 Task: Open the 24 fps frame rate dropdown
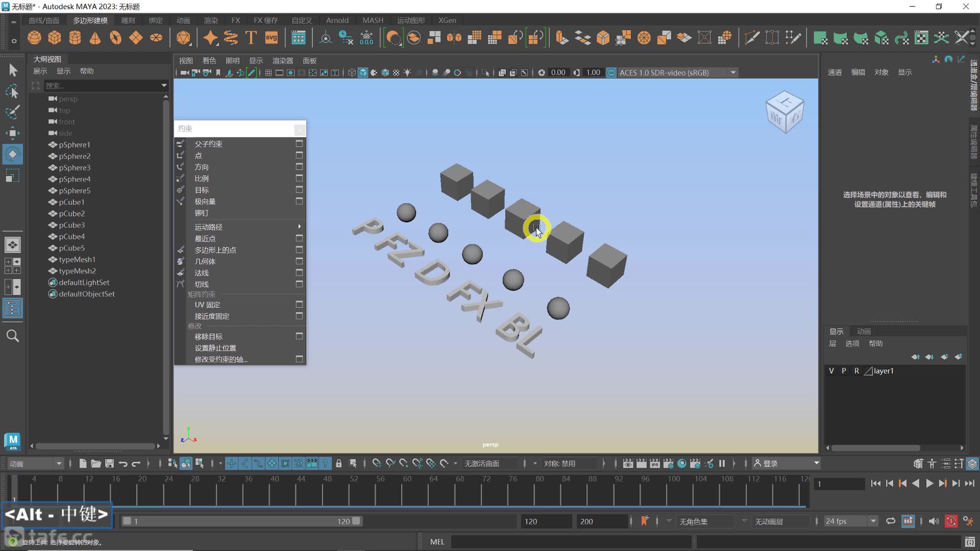[x=851, y=521]
